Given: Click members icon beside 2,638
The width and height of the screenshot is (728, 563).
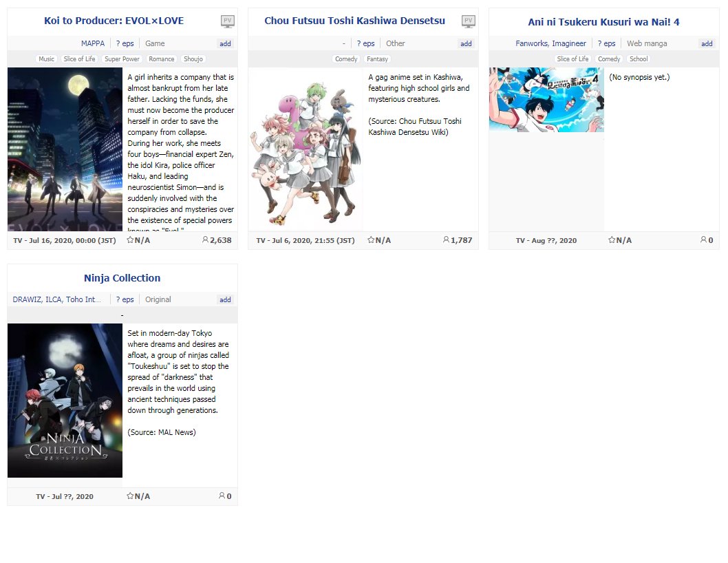Looking at the screenshot, I should click(205, 240).
